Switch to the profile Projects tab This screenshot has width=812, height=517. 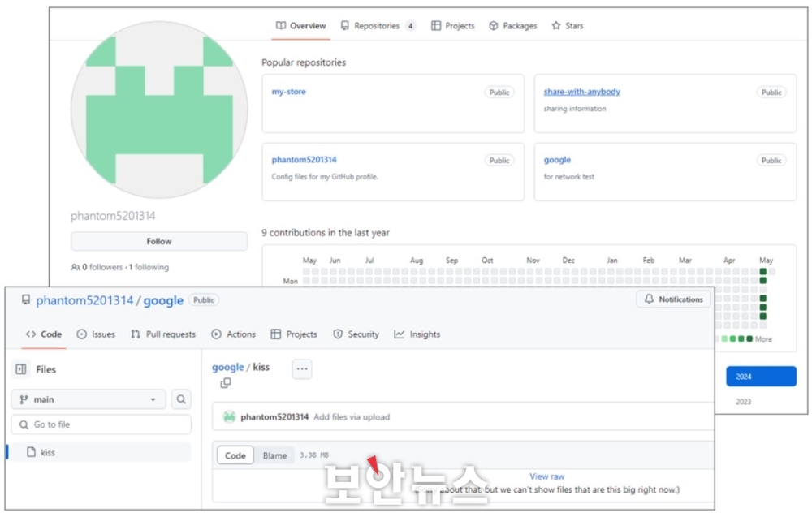(452, 25)
